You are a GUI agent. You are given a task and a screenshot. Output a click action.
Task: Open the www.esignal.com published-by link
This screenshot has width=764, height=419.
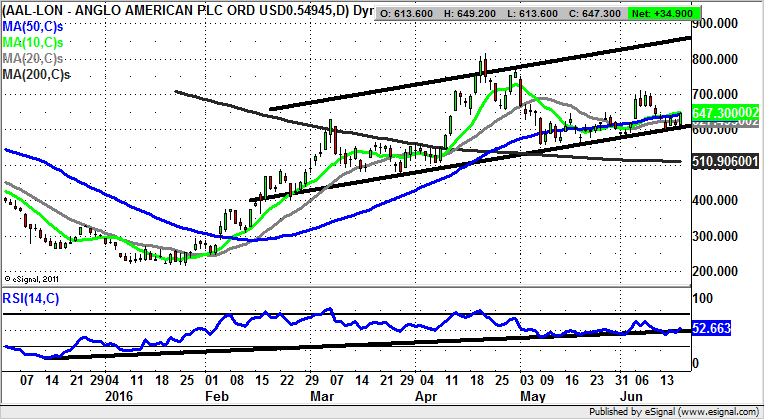tap(718, 411)
